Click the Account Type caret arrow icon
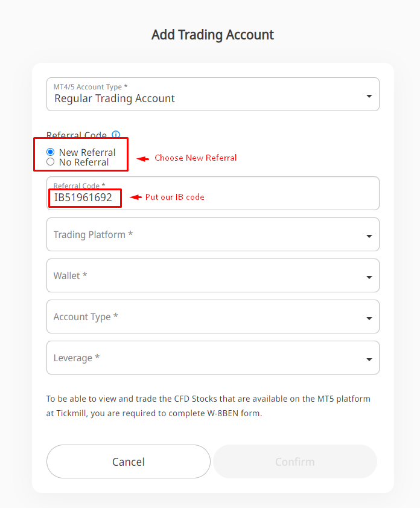Screen dimensions: 420x508 click(369, 318)
